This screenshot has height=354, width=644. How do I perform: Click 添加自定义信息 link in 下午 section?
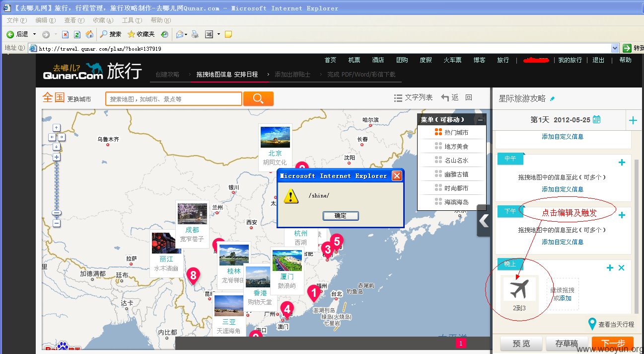(x=563, y=242)
